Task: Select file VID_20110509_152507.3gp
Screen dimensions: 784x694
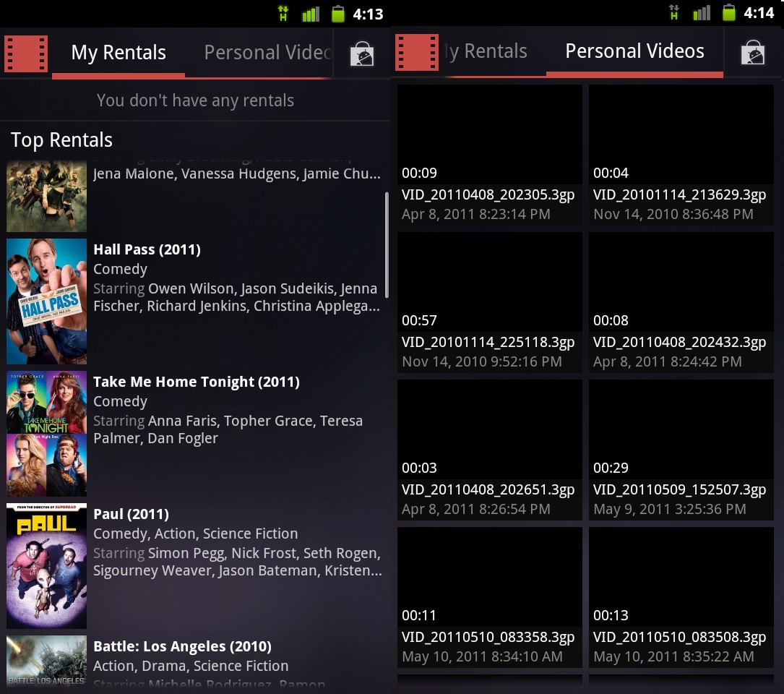Action: [x=679, y=489]
